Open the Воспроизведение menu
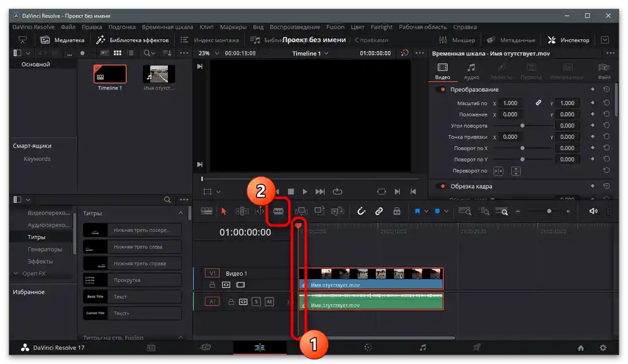Viewport: 628px width, 364px height. [295, 27]
